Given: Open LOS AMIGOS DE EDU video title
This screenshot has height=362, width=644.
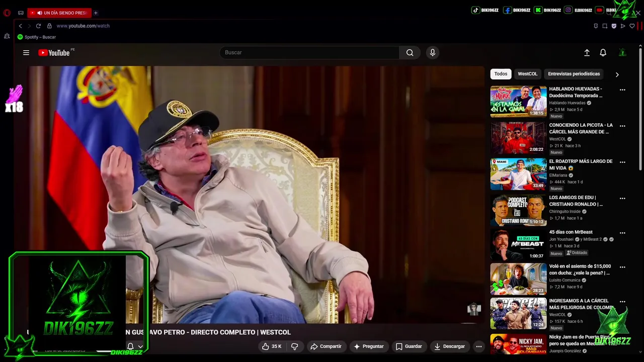Looking at the screenshot, I should pos(576,201).
